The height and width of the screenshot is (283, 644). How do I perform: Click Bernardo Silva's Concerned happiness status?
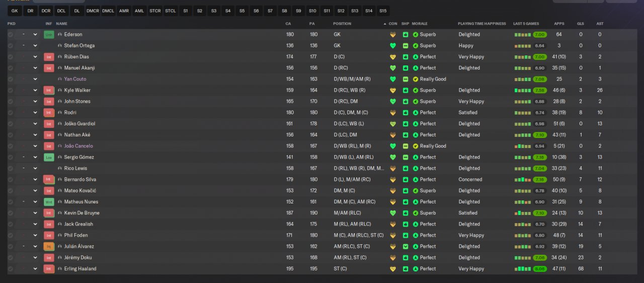pyautogui.click(x=470, y=179)
